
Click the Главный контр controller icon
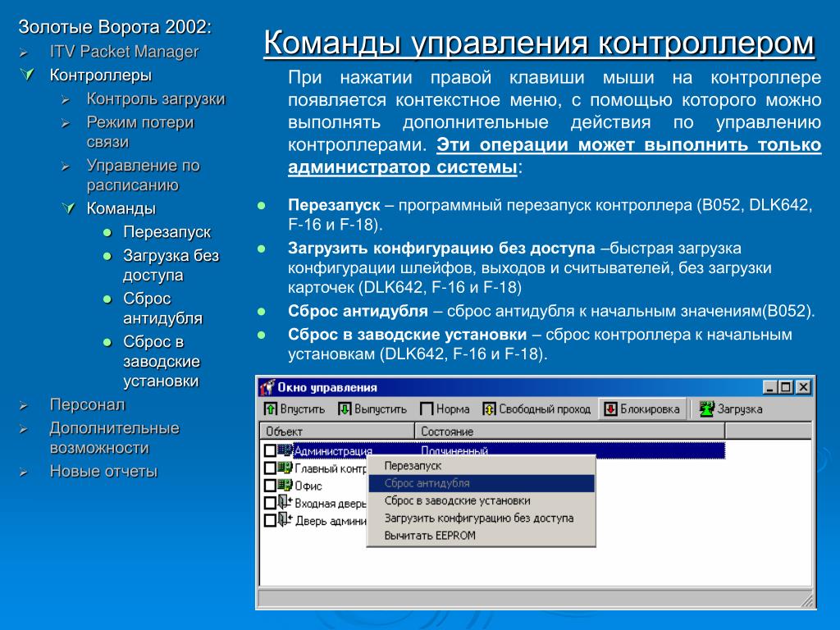pos(285,468)
